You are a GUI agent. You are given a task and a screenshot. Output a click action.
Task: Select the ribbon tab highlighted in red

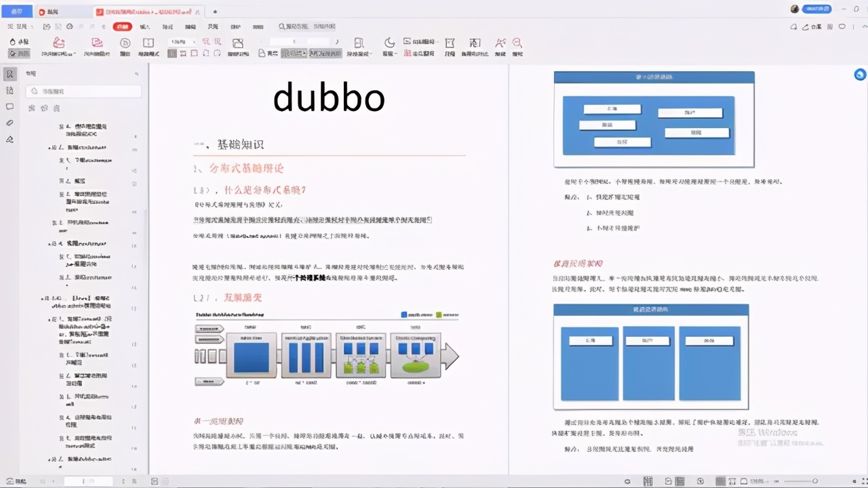pos(122,26)
